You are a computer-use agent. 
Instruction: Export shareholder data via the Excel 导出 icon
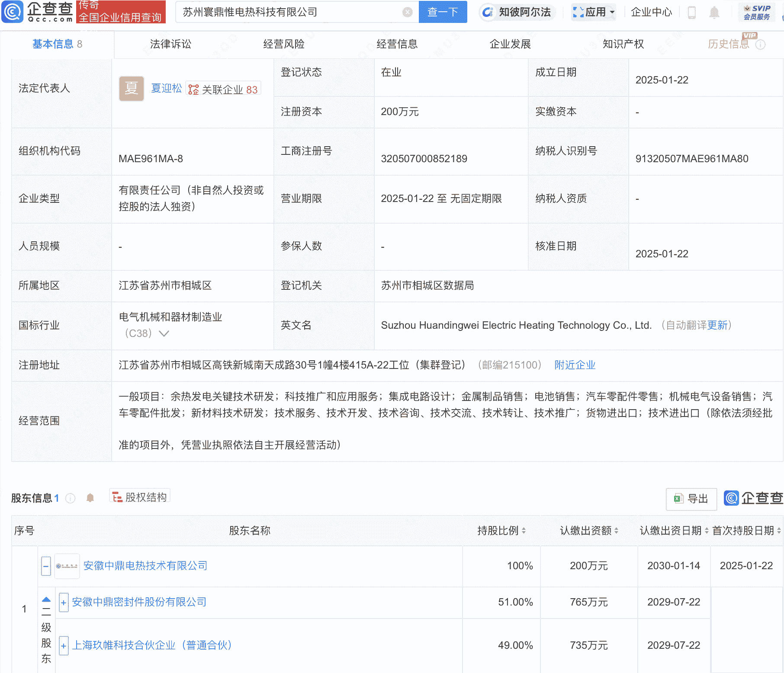pyautogui.click(x=691, y=499)
